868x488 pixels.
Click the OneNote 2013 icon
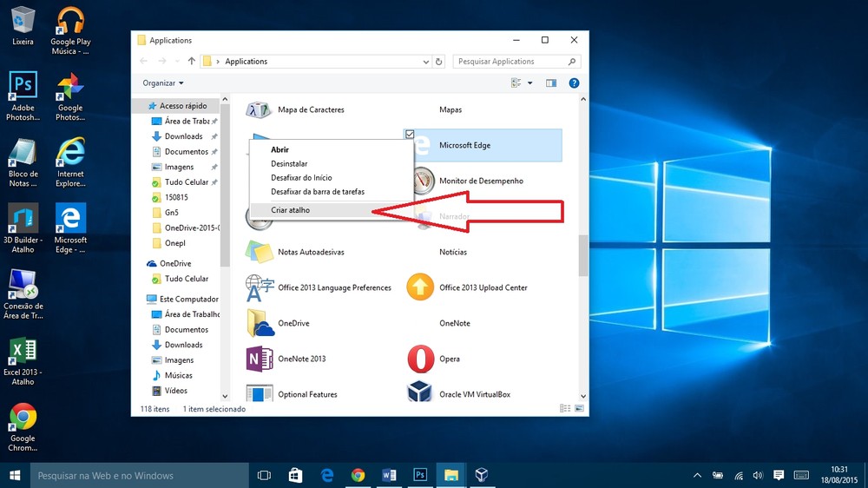(x=260, y=359)
